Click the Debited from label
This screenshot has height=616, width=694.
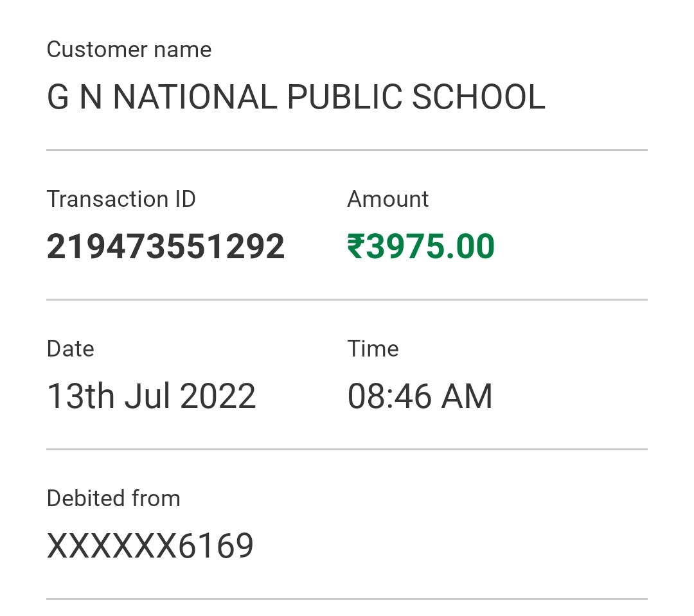click(113, 498)
